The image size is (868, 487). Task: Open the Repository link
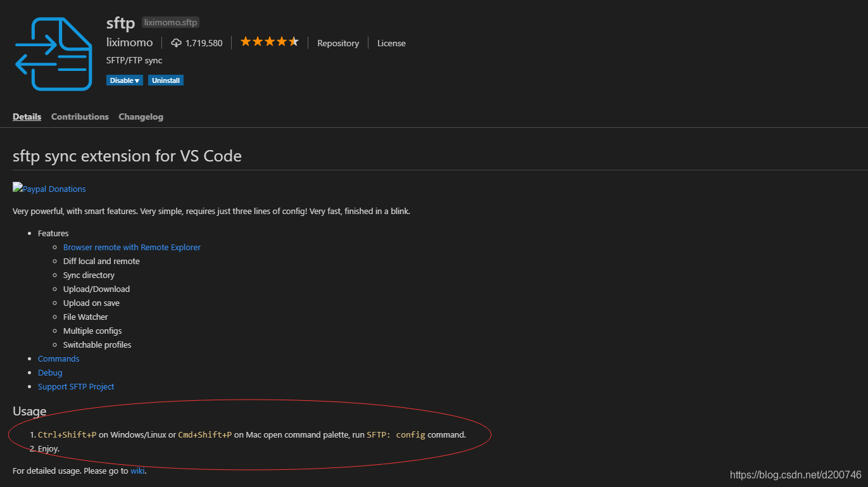(x=338, y=43)
